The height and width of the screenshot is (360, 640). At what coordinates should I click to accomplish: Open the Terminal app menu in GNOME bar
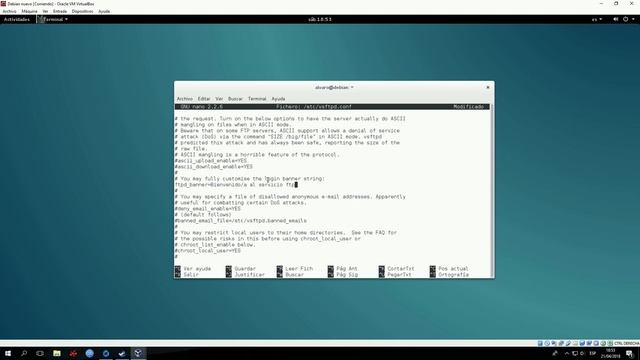pos(53,19)
